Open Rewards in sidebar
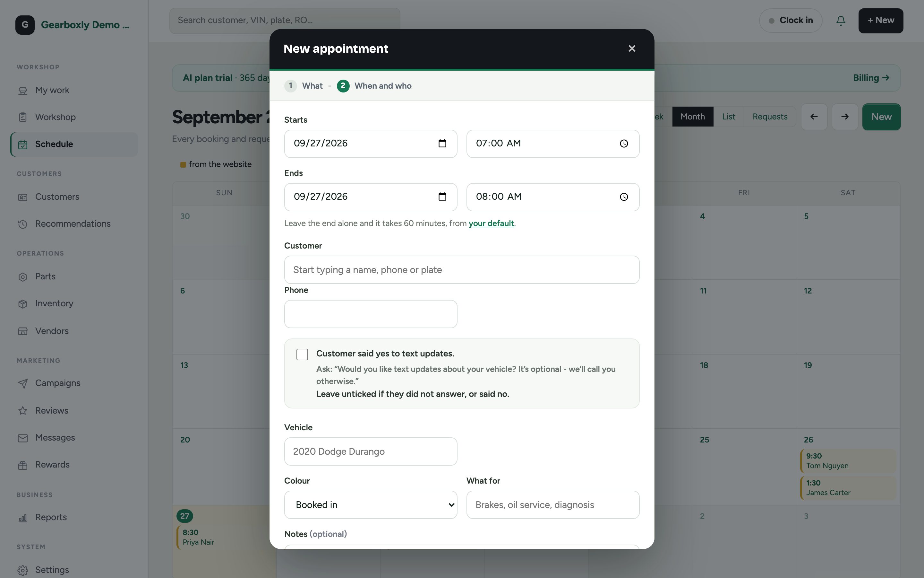This screenshot has height=578, width=924. 74,465
